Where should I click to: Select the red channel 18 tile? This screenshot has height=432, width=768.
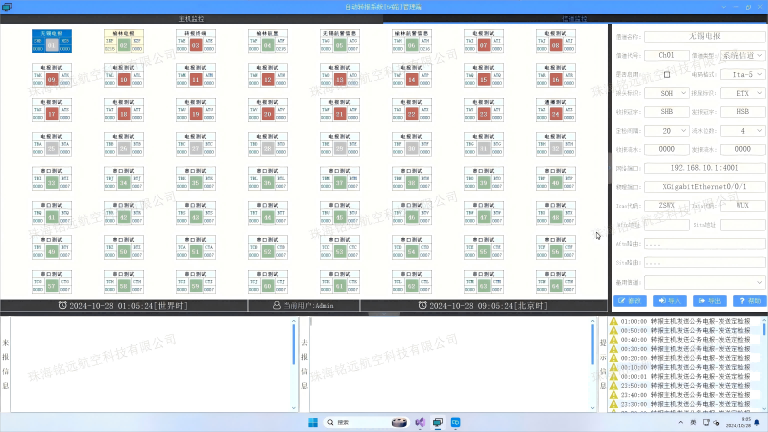124,110
